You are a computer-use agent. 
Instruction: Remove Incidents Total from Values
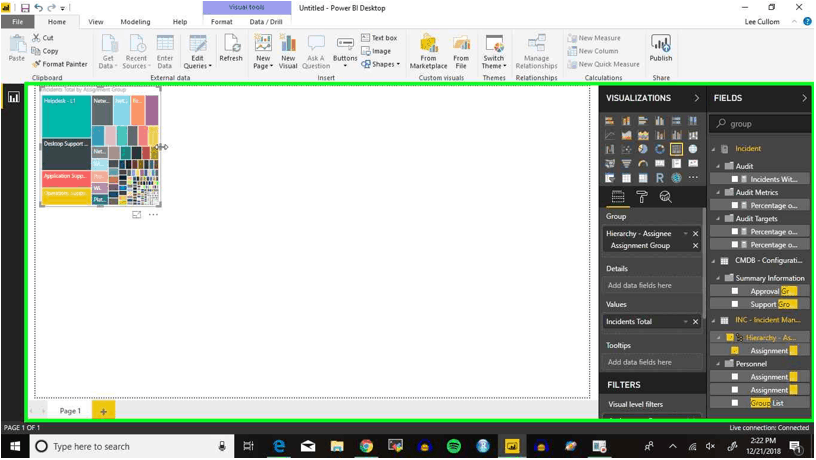pos(695,322)
